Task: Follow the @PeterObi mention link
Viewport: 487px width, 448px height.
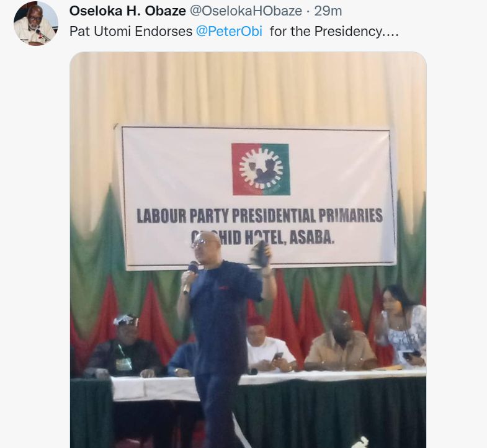Action: [229, 32]
